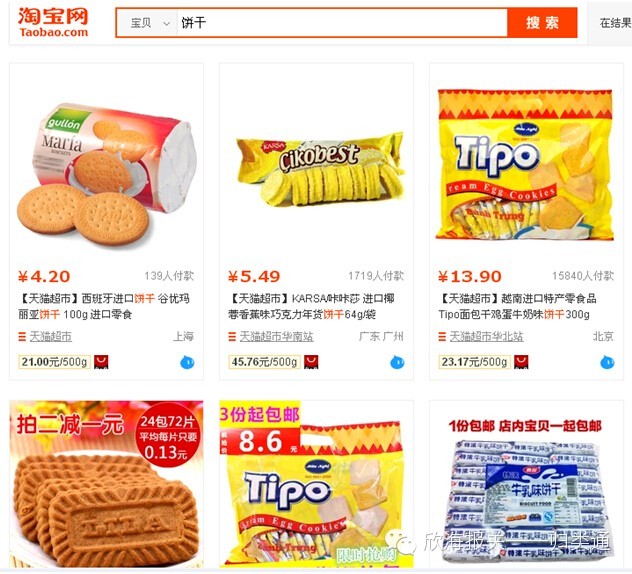
Task: Click the red Tmall badge beside 21.00元/500g
Action: (101, 362)
